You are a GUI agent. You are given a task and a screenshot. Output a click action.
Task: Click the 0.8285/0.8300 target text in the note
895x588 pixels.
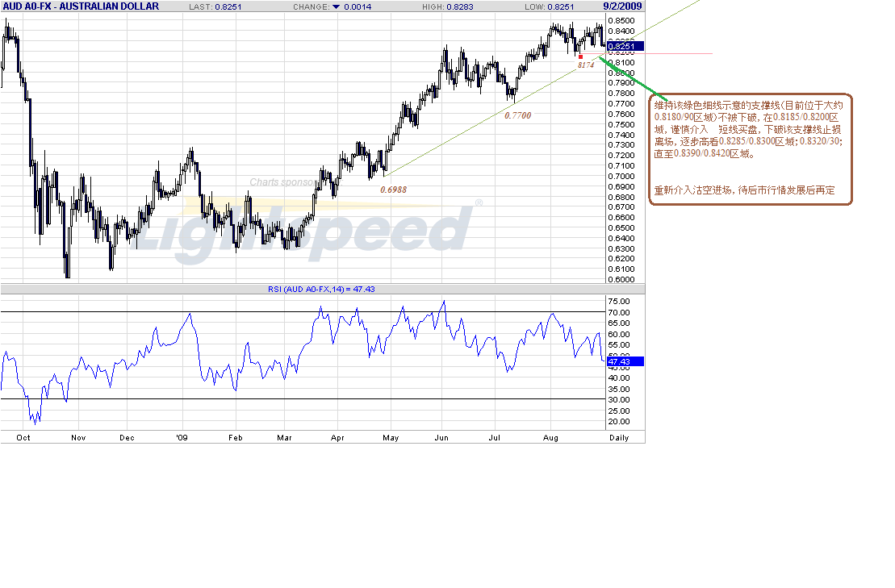pos(746,141)
